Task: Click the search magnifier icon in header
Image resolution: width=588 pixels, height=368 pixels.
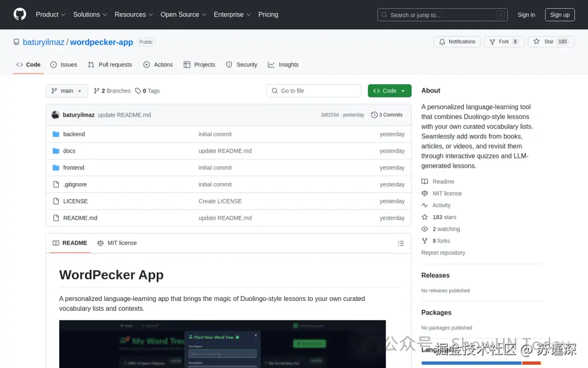Action: tap(384, 15)
